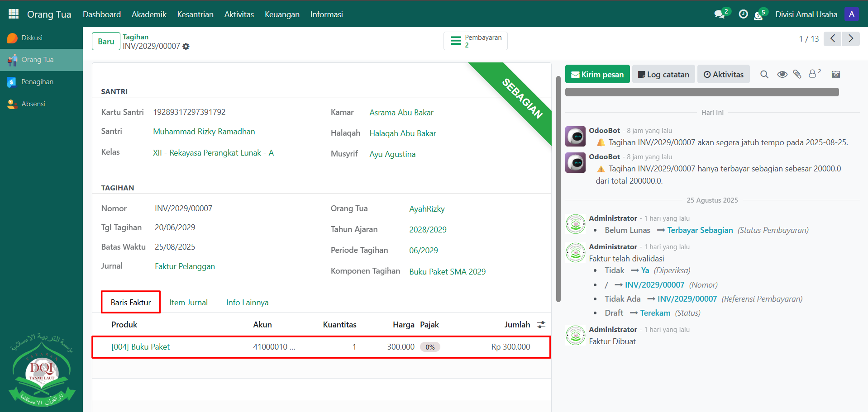The height and width of the screenshot is (412, 868).
Task: Click the chatter vertical scrollbar
Action: point(558,190)
